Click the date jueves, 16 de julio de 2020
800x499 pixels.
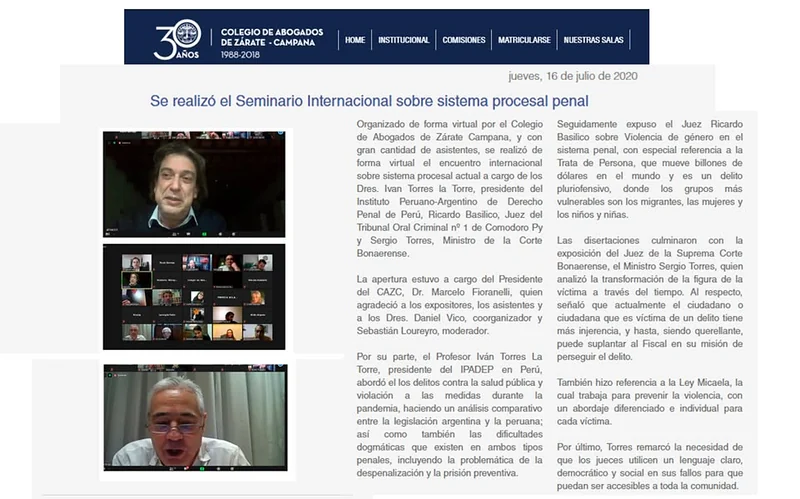click(573, 76)
